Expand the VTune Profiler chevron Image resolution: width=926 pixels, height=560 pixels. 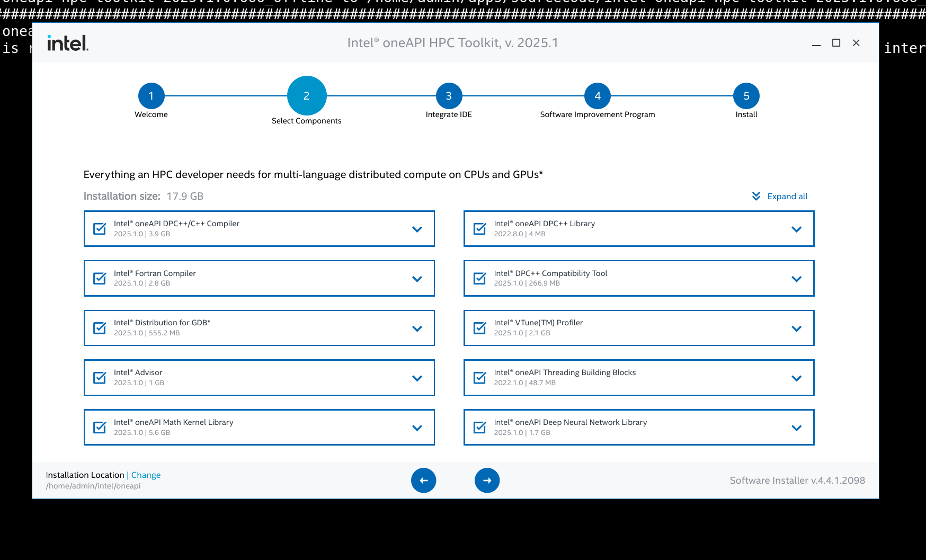(797, 329)
